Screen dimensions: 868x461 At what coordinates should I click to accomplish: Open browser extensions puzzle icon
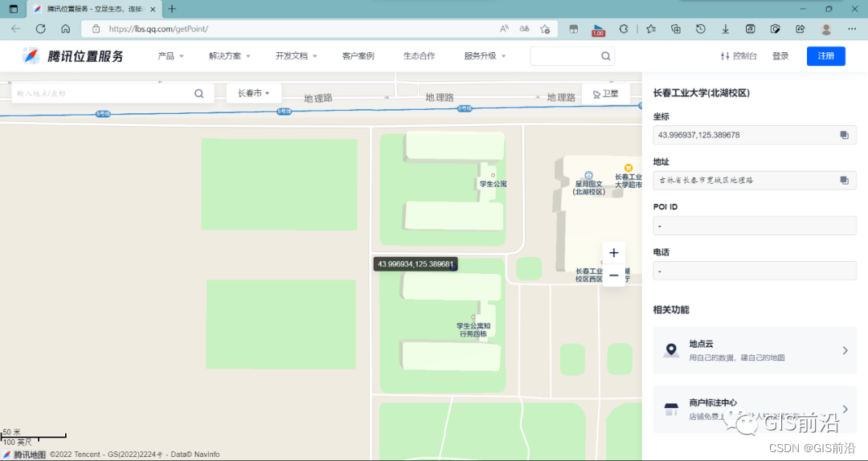[624, 29]
